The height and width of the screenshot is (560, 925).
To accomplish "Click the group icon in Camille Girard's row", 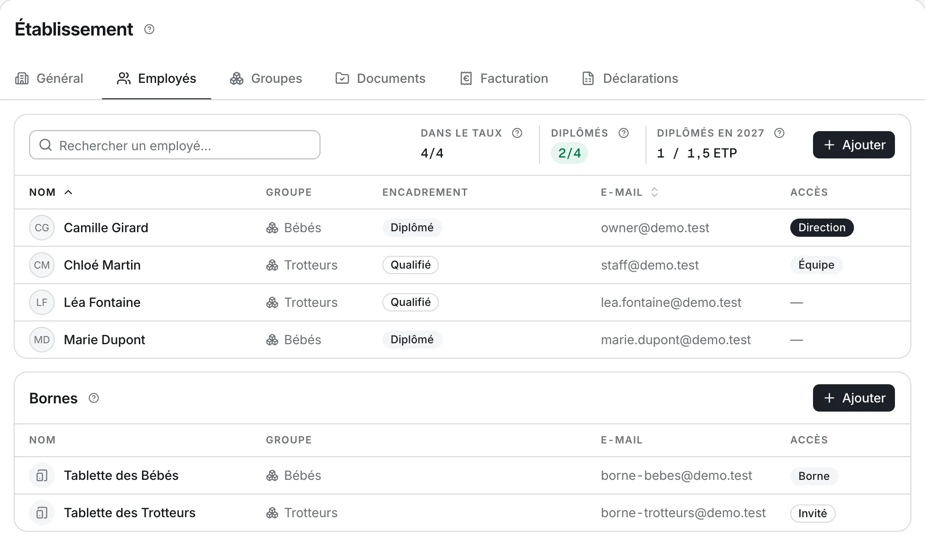I will (x=272, y=228).
